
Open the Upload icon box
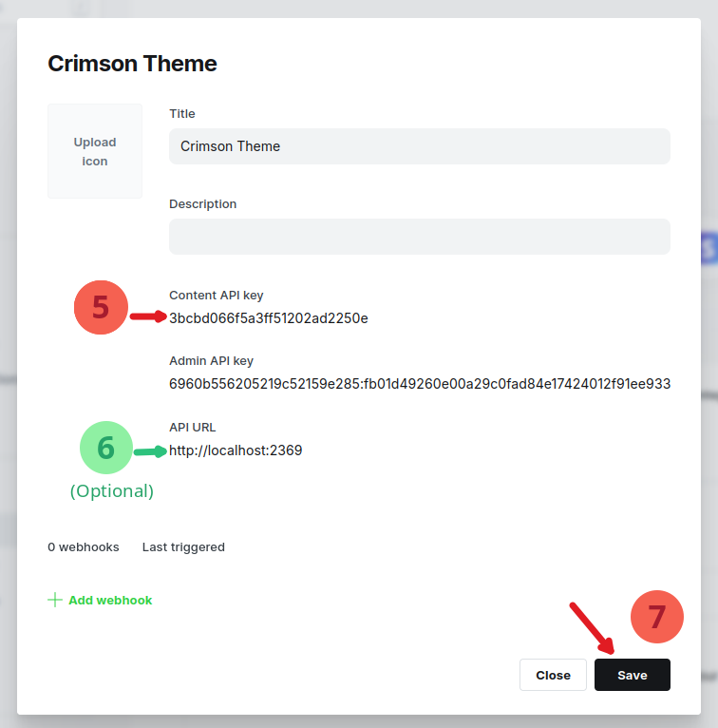coord(95,151)
